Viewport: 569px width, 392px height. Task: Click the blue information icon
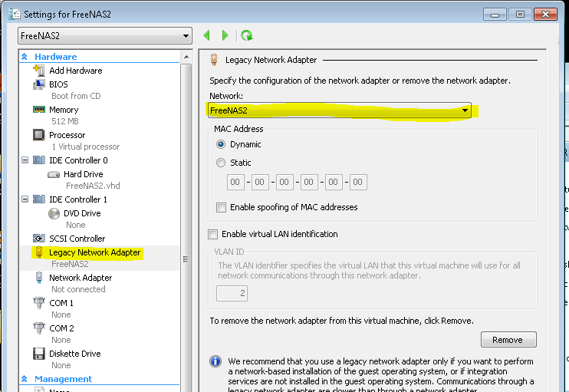click(215, 361)
